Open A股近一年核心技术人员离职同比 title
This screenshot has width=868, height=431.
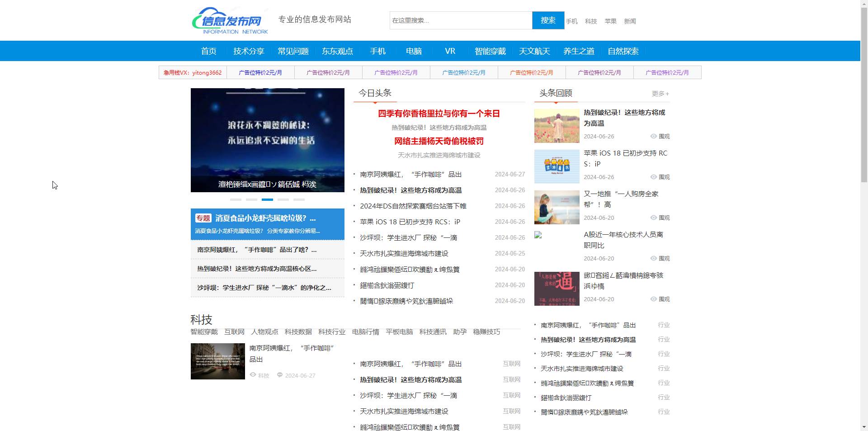623,240
